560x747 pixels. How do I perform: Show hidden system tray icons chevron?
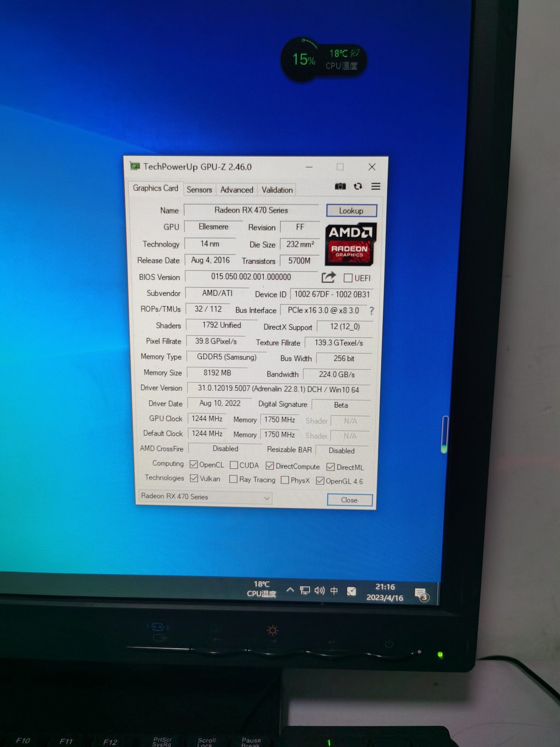[290, 590]
